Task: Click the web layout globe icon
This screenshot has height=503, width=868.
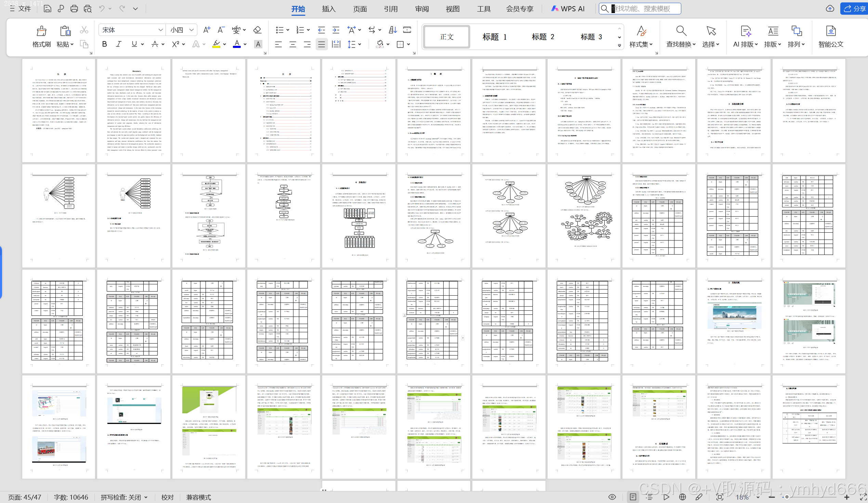Action: pyautogui.click(x=682, y=497)
